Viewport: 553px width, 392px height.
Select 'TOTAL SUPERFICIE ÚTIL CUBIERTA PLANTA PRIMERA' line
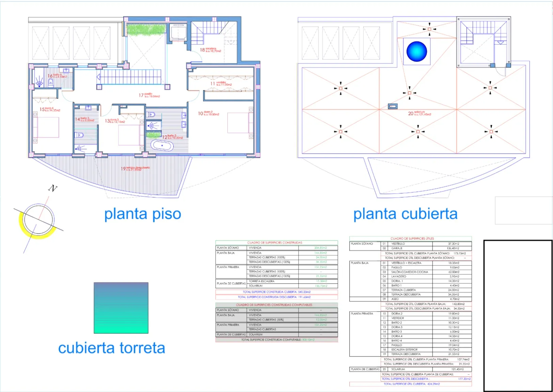[x=426, y=359]
